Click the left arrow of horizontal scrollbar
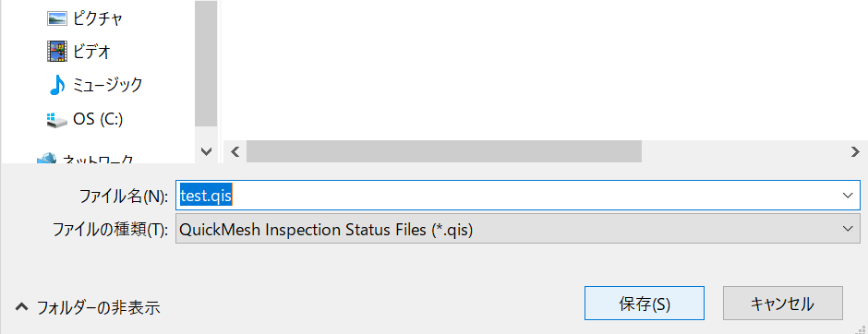The height and width of the screenshot is (334, 868). pyautogui.click(x=235, y=151)
